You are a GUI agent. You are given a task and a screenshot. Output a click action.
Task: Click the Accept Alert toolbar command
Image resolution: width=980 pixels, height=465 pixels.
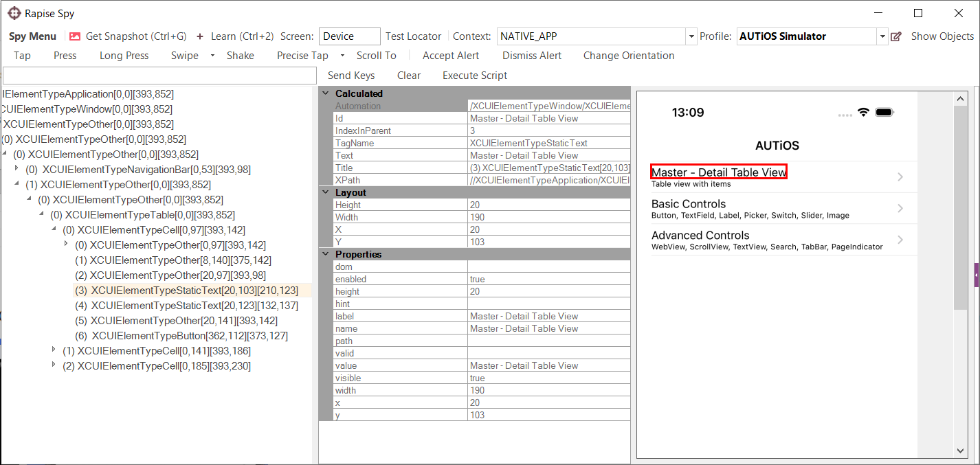point(451,56)
